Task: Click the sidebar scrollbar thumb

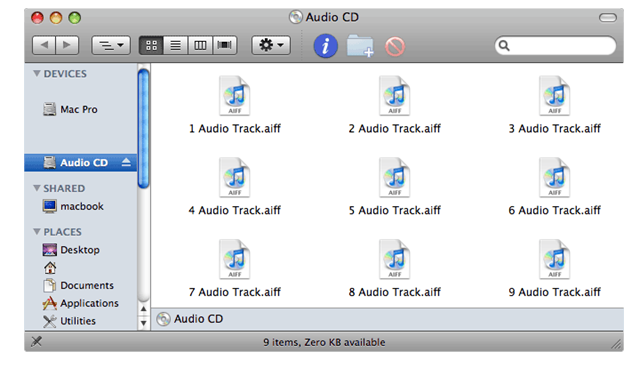Action: [143, 128]
